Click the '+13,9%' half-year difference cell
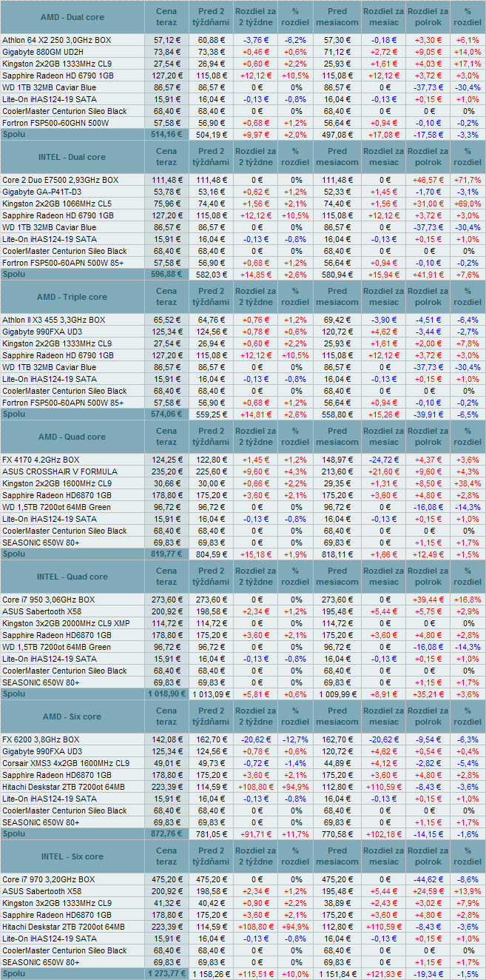 point(468,891)
